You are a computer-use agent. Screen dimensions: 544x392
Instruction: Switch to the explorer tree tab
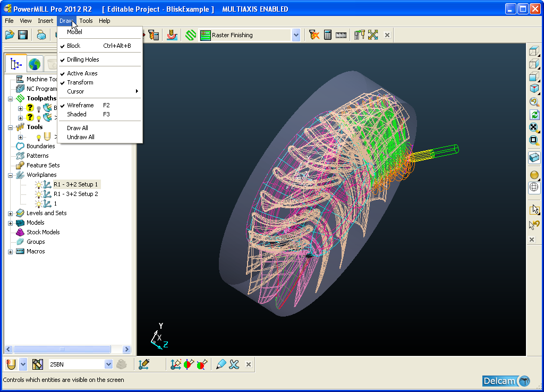(16, 64)
